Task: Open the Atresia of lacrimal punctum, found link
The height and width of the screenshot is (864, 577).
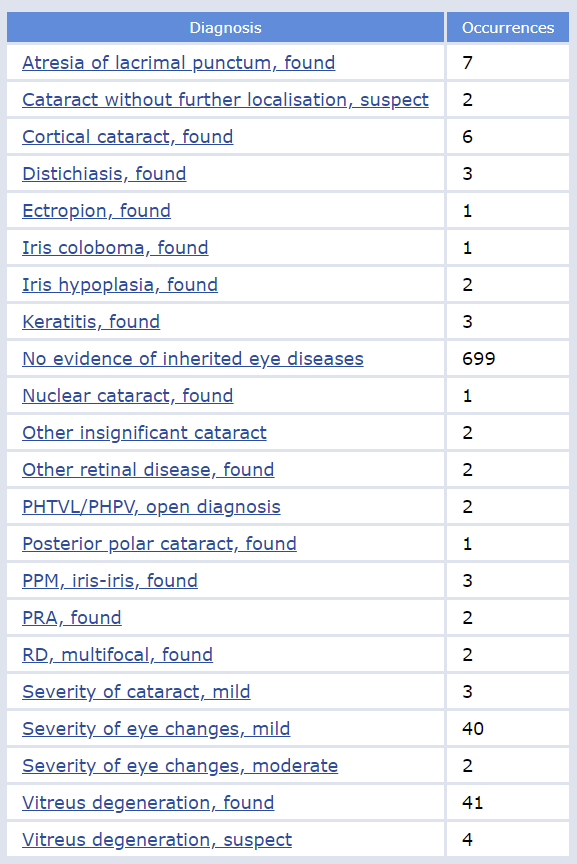Action: 179,63
